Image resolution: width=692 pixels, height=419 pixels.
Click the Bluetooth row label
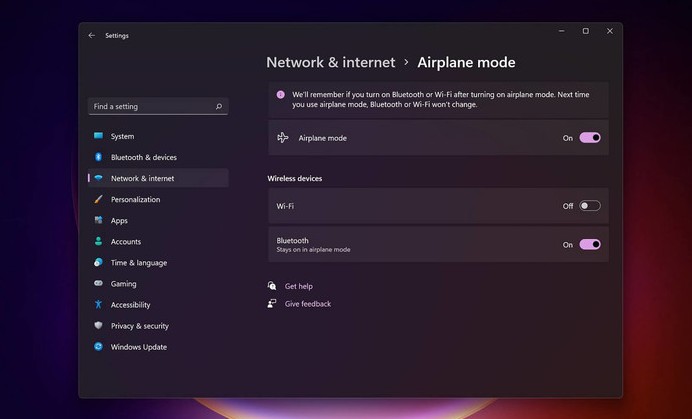[x=292, y=241]
